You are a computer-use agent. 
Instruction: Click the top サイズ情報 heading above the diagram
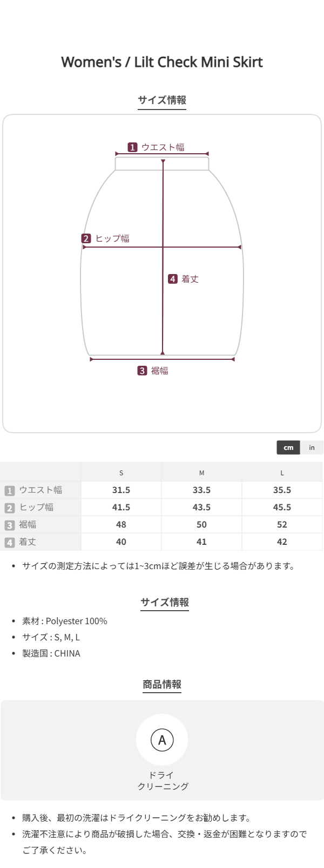click(x=162, y=100)
